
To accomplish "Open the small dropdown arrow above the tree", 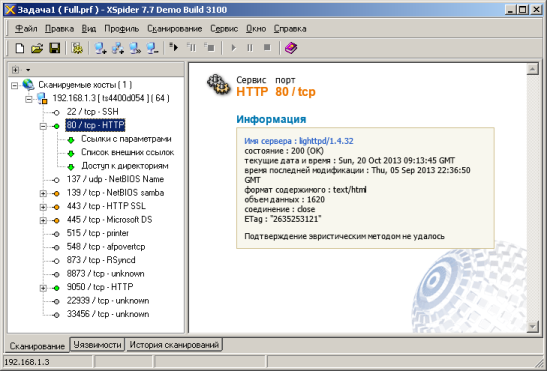I will [28, 70].
